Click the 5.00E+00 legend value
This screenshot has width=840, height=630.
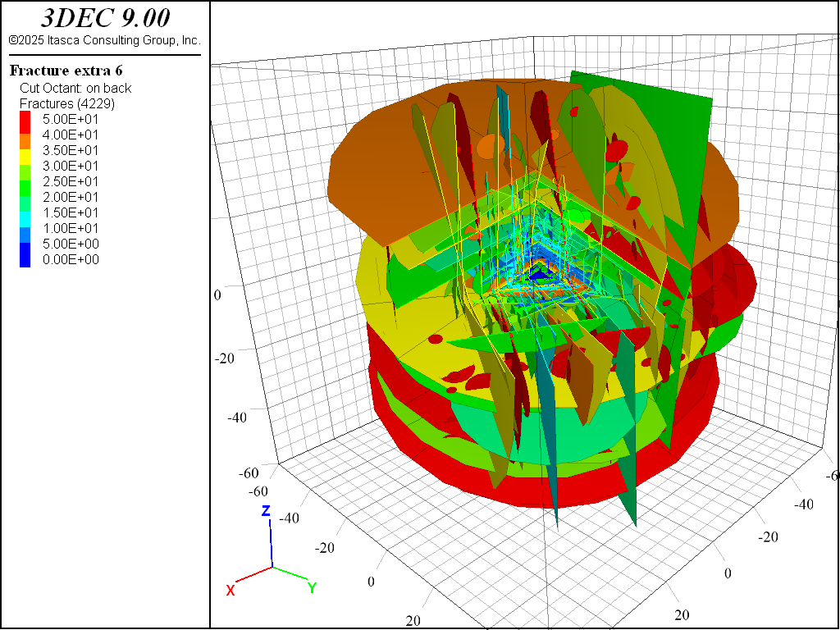pyautogui.click(x=71, y=244)
